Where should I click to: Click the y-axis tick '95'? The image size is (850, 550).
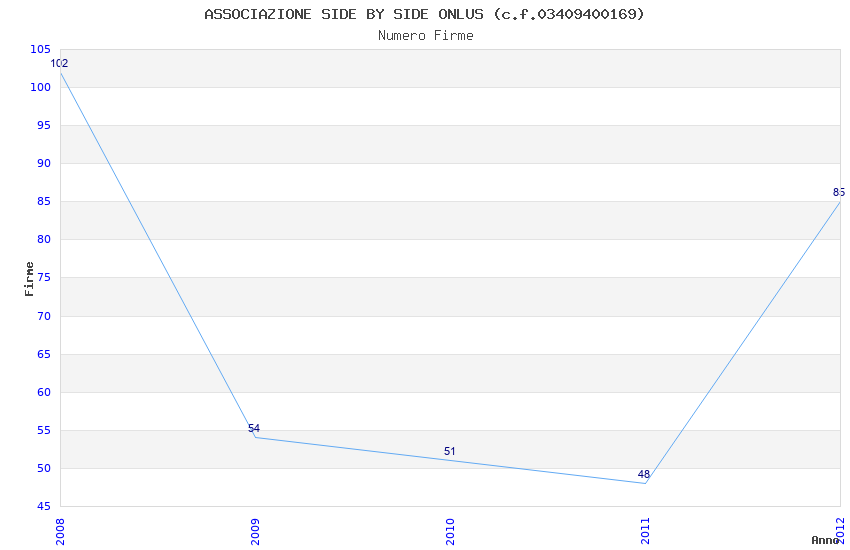(44, 125)
